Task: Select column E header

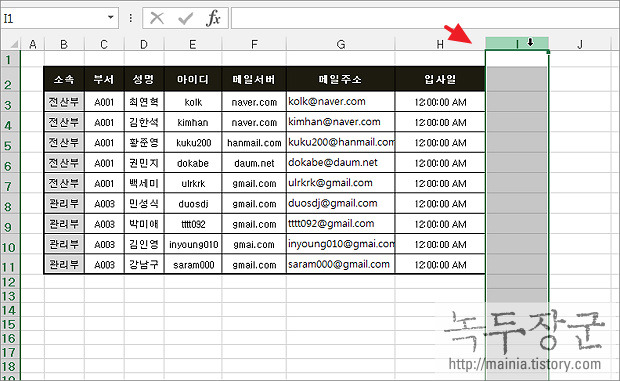Action: click(x=193, y=44)
